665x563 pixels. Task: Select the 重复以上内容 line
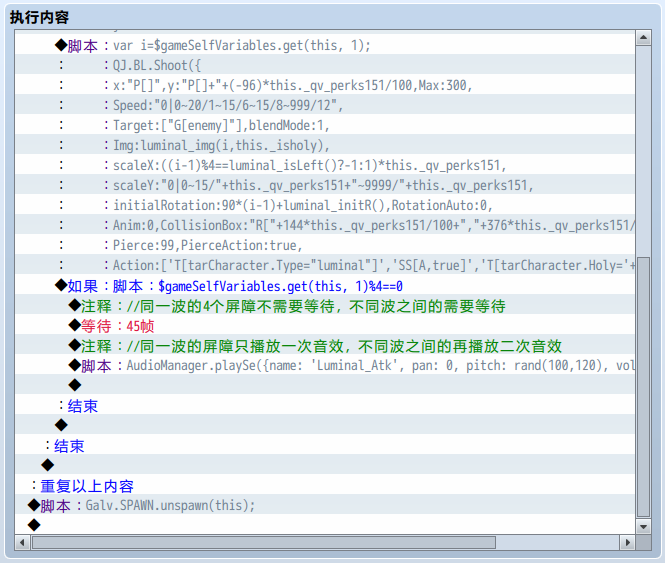(325, 485)
